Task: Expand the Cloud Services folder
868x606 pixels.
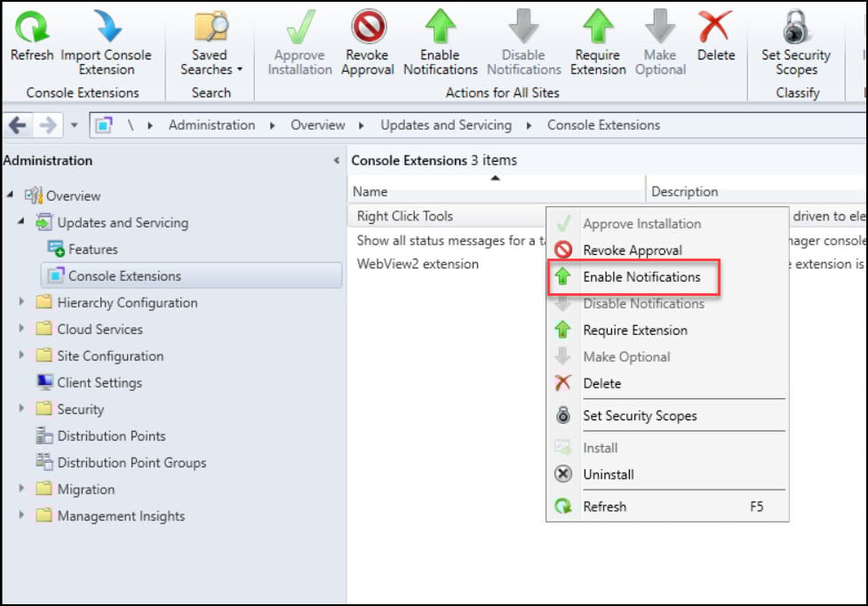Action: coord(21,328)
